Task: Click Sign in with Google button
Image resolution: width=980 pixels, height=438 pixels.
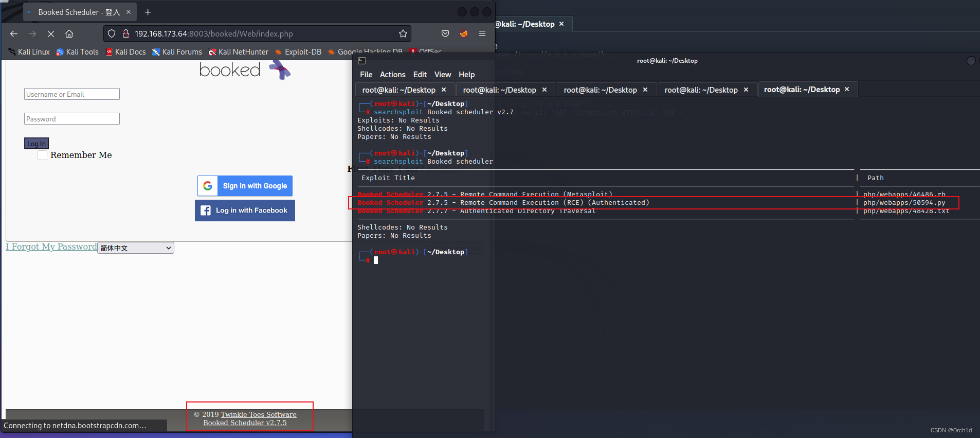Action: (245, 186)
